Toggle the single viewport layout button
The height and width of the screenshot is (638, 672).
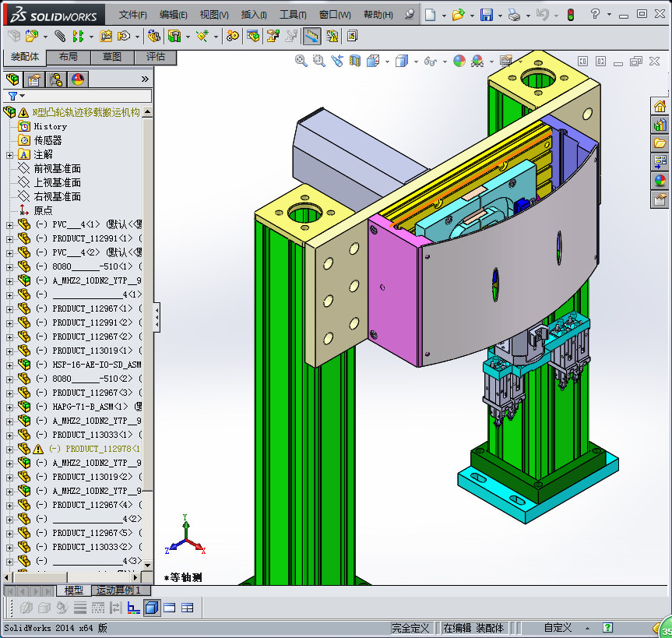click(169, 608)
